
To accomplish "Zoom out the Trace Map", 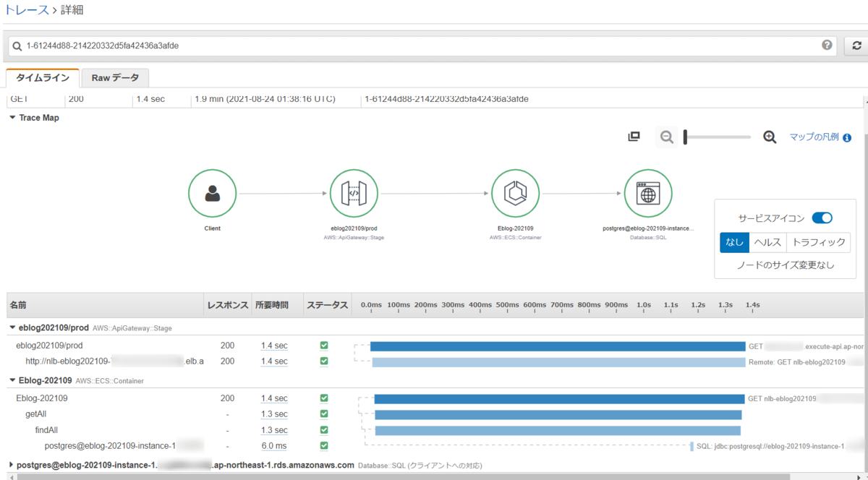I will [x=666, y=136].
